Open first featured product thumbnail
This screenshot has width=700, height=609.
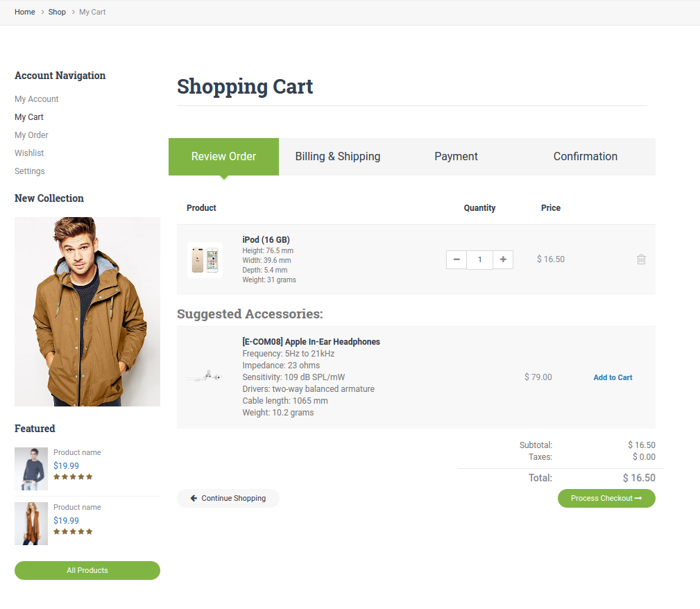[x=31, y=469]
